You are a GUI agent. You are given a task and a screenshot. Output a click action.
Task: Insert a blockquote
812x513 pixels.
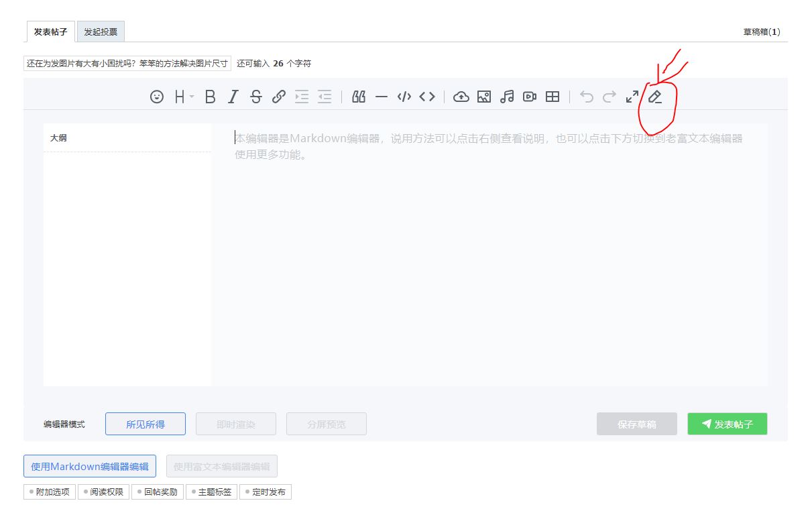[359, 97]
